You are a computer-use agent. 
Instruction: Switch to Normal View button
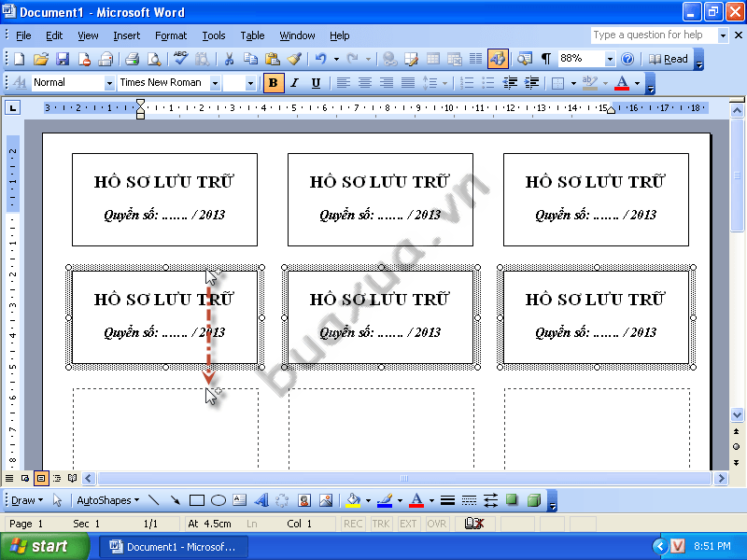[x=9, y=478]
